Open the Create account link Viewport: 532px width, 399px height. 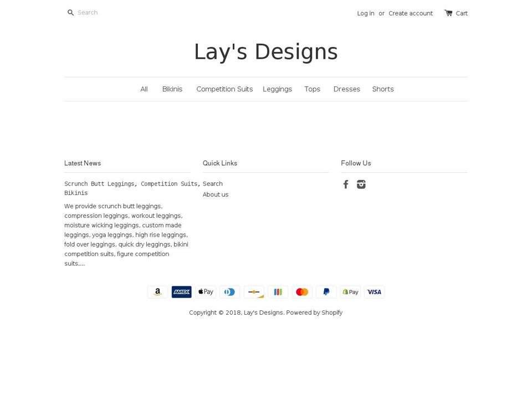tap(411, 13)
